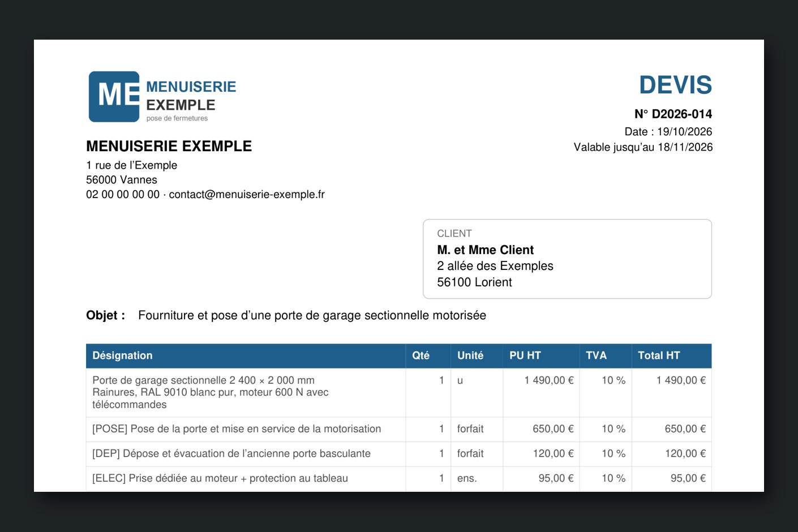Select the [ELEC] Prise dédiée line
The image size is (798, 532).
(x=220, y=478)
